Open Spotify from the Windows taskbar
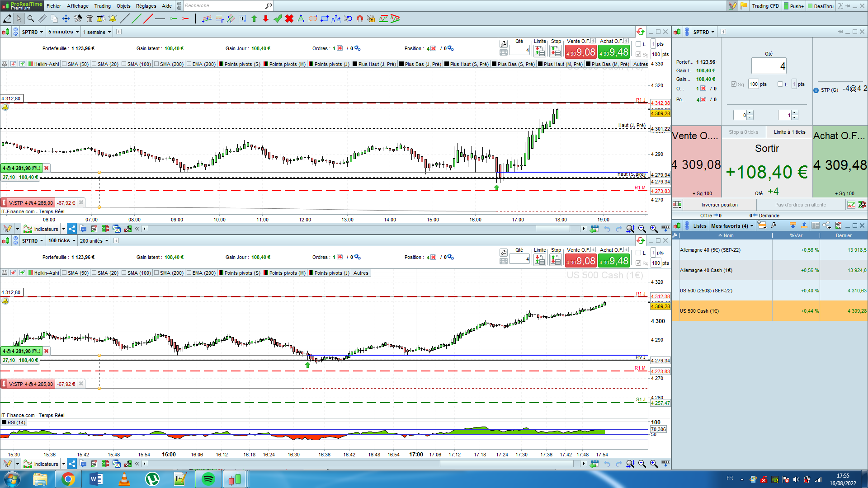 point(208,479)
